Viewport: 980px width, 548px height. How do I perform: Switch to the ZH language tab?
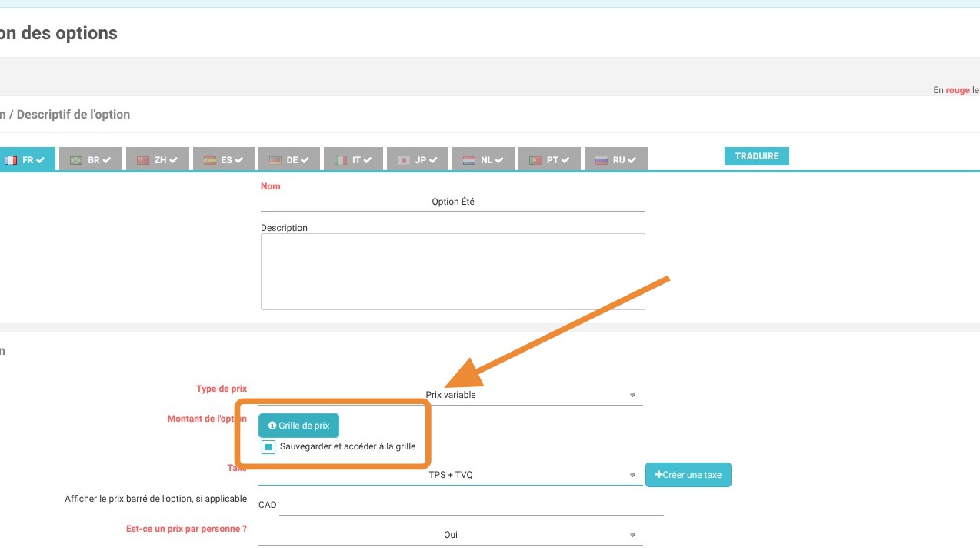pos(157,159)
